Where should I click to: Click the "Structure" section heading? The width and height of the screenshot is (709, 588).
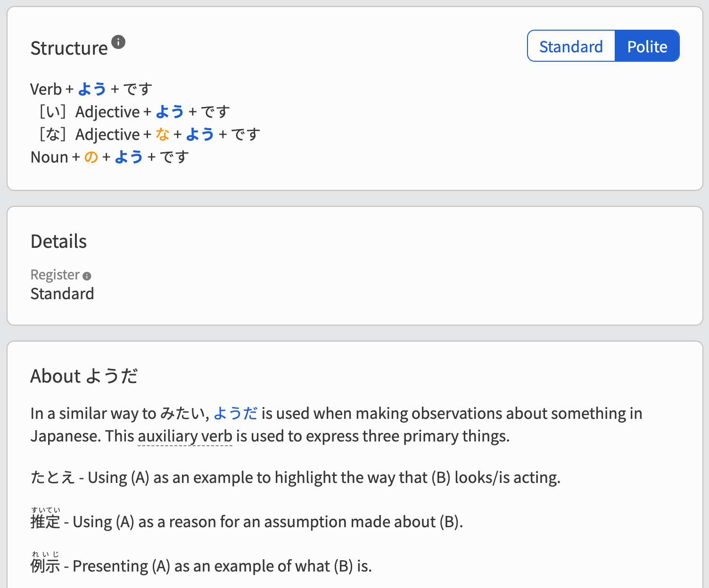click(69, 48)
